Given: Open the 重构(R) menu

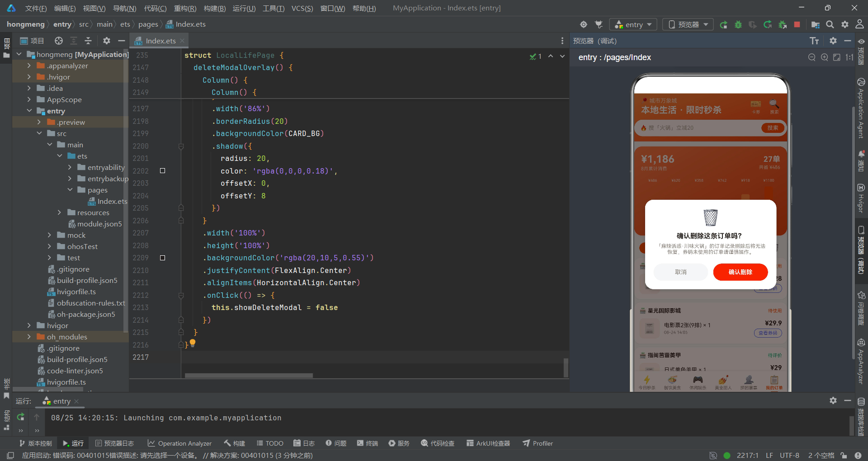Looking at the screenshot, I should click(185, 8).
